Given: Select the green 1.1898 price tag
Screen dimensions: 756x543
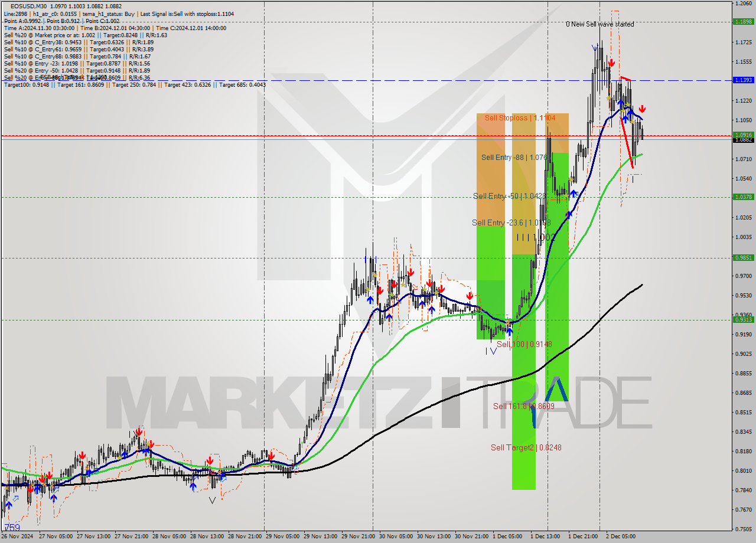Looking at the screenshot, I should pos(743,21).
